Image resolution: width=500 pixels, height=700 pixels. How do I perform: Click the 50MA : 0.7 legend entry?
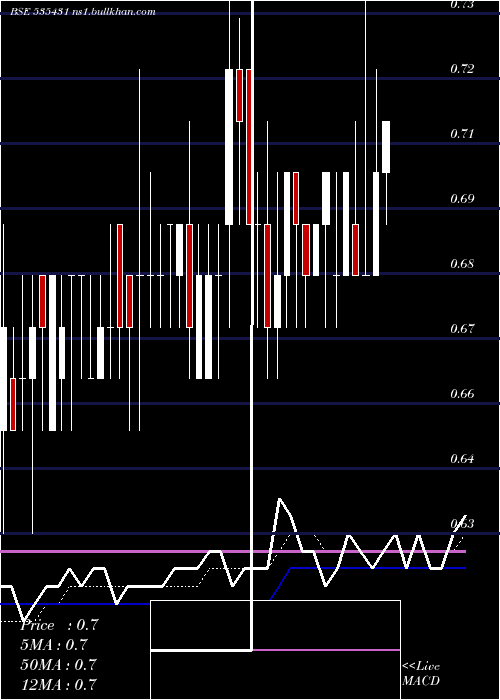tap(58, 664)
